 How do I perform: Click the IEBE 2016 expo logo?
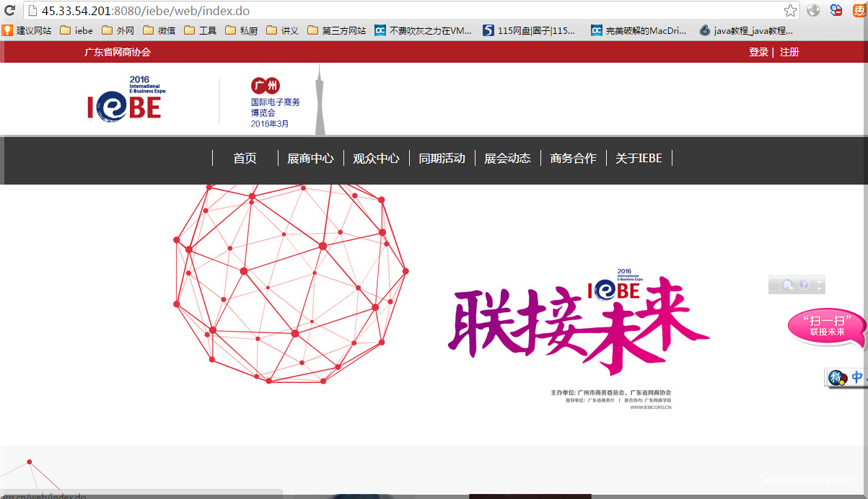[126, 98]
